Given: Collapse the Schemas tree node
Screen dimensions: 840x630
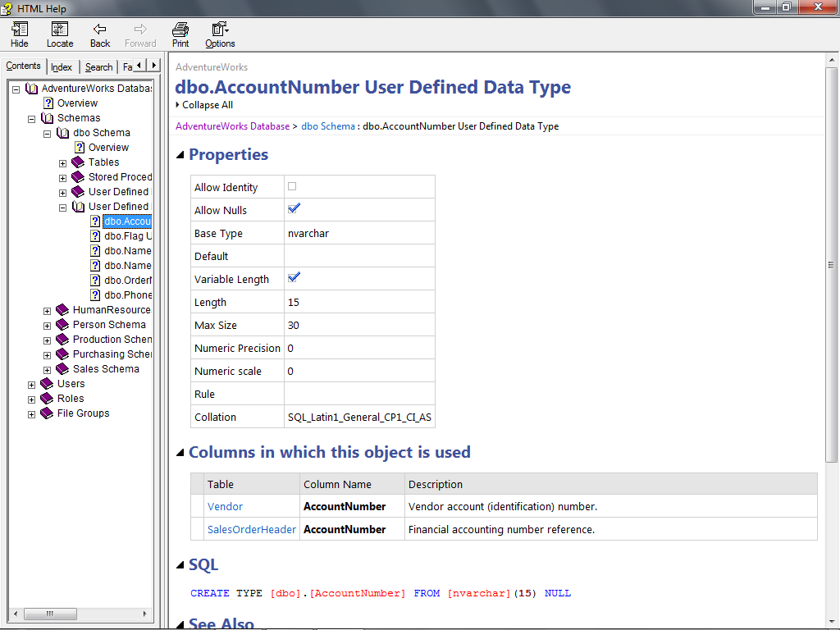Looking at the screenshot, I should coord(32,119).
